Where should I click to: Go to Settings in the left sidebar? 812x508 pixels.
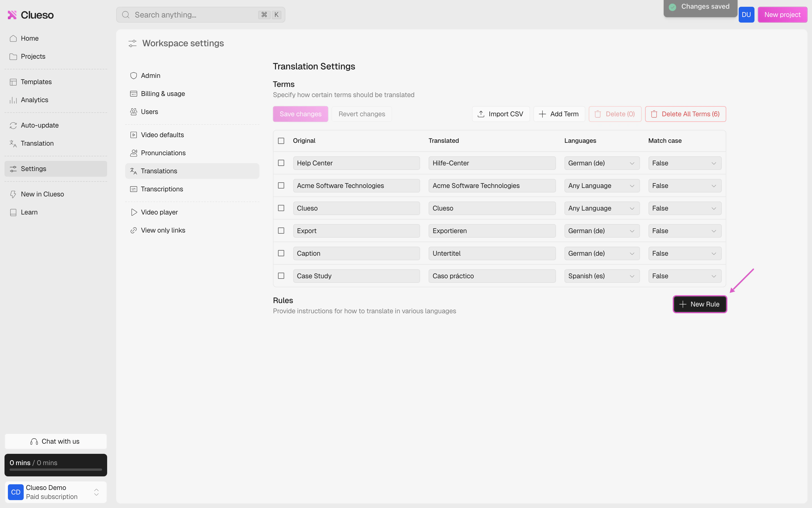tap(56, 169)
